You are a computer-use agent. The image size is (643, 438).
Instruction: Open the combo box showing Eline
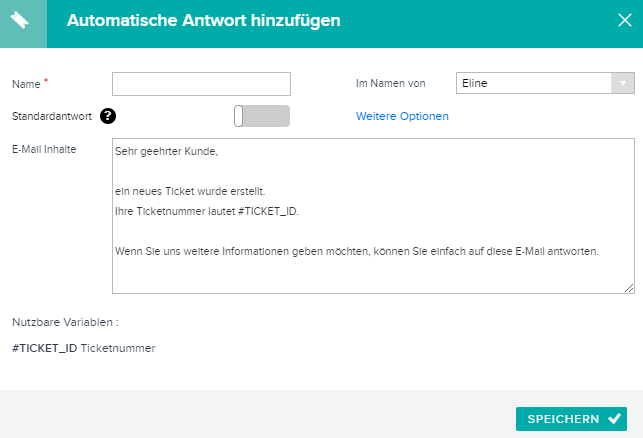pyautogui.click(x=545, y=83)
